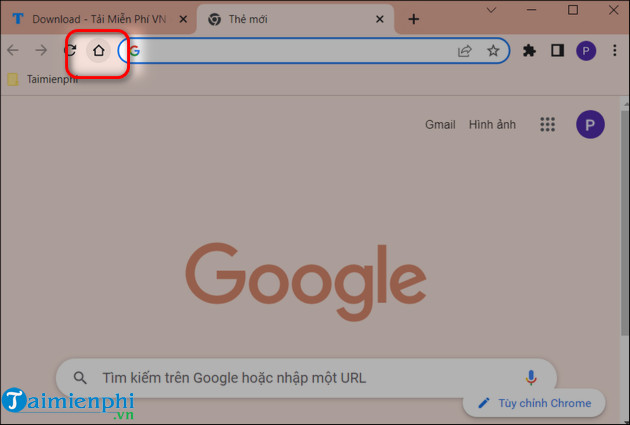This screenshot has width=630, height=425.
Task: Open Google account avatar on page
Action: point(590,125)
